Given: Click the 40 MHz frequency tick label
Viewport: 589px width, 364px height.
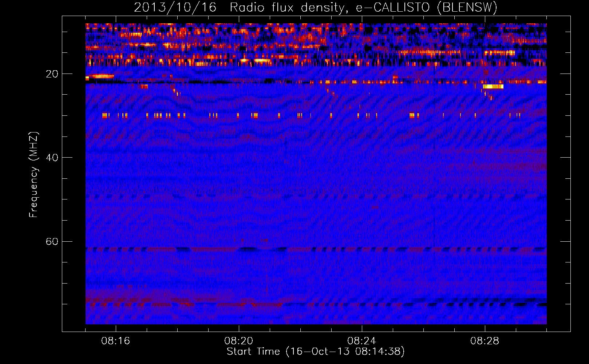Looking at the screenshot, I should pyautogui.click(x=52, y=158).
